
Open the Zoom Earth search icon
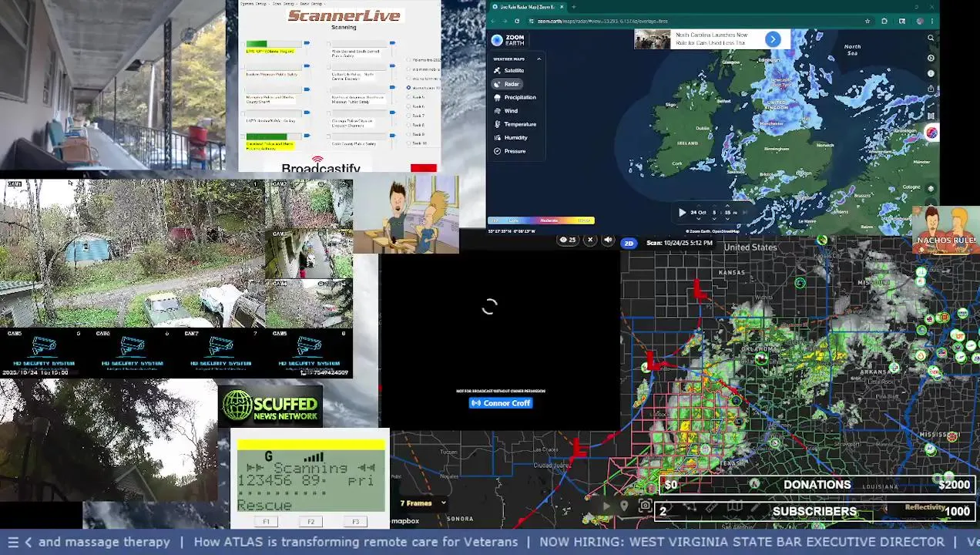931,38
